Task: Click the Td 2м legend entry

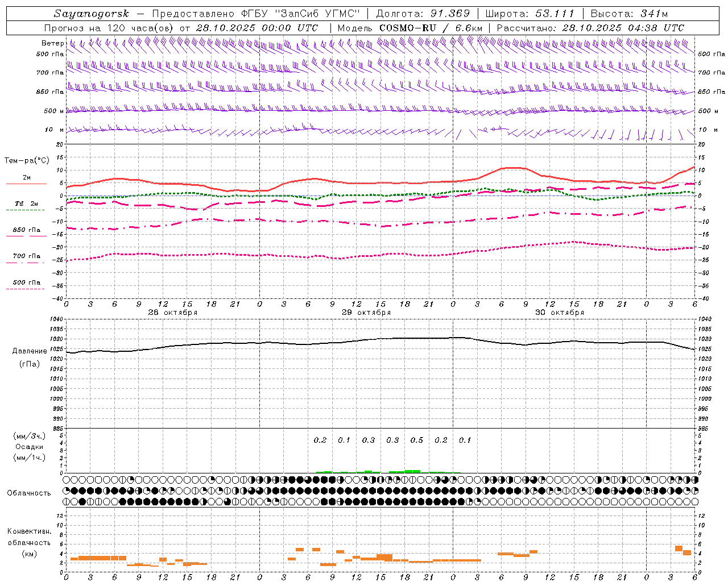Action: pyautogui.click(x=26, y=203)
